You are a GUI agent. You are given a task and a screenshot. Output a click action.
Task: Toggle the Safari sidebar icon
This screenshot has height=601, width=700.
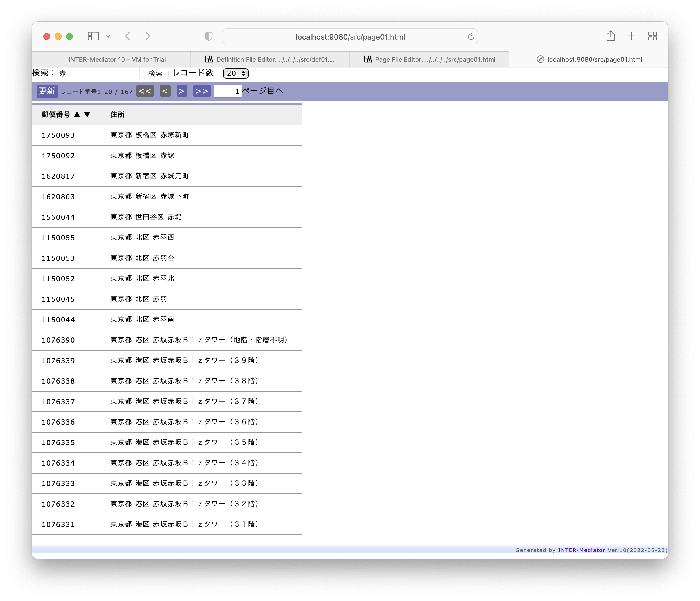(x=93, y=36)
